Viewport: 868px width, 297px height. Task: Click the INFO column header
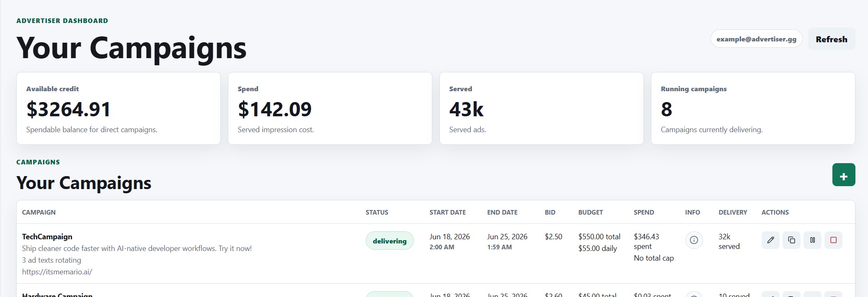coord(692,213)
